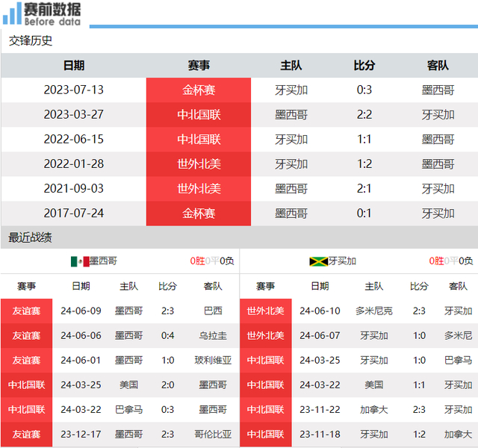Click 友谊赛 cell in the 24-06-06 row
Image resolution: width=478 pixels, height=448 pixels.
pyautogui.click(x=27, y=336)
